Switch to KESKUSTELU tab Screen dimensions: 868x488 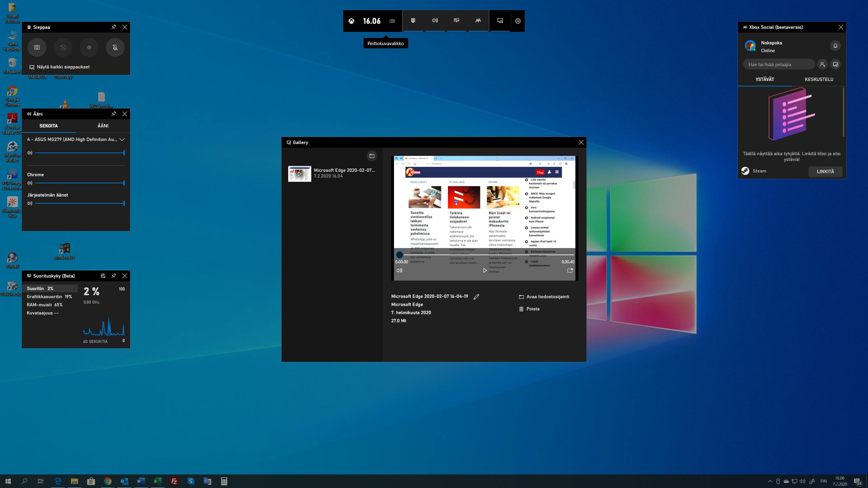(x=819, y=79)
